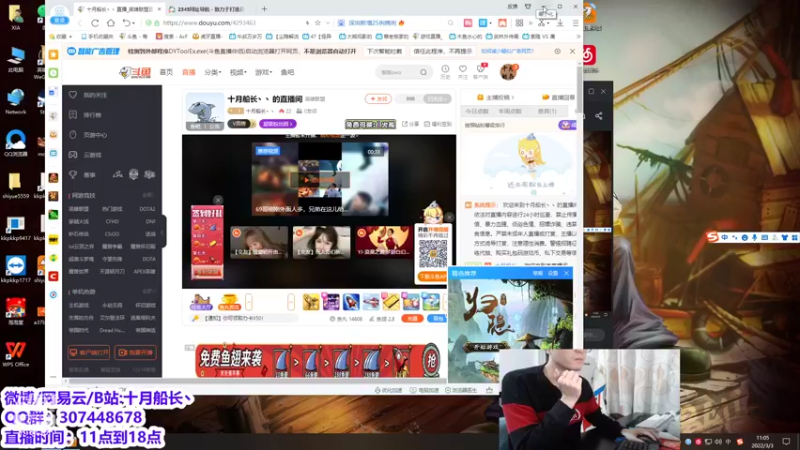800x450 pixels.
Task: Click the user avatar in Douyu header
Action: 509,72
